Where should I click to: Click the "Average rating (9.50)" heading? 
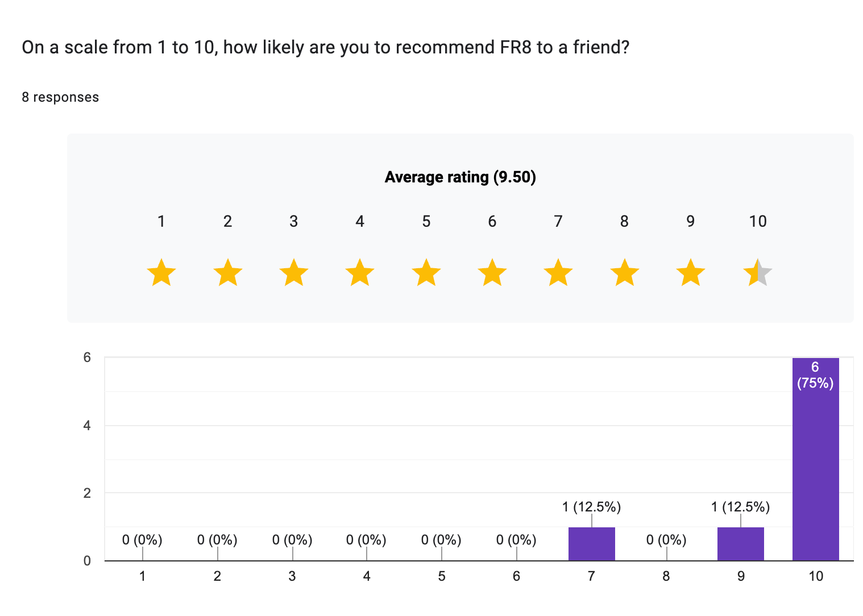tap(460, 177)
